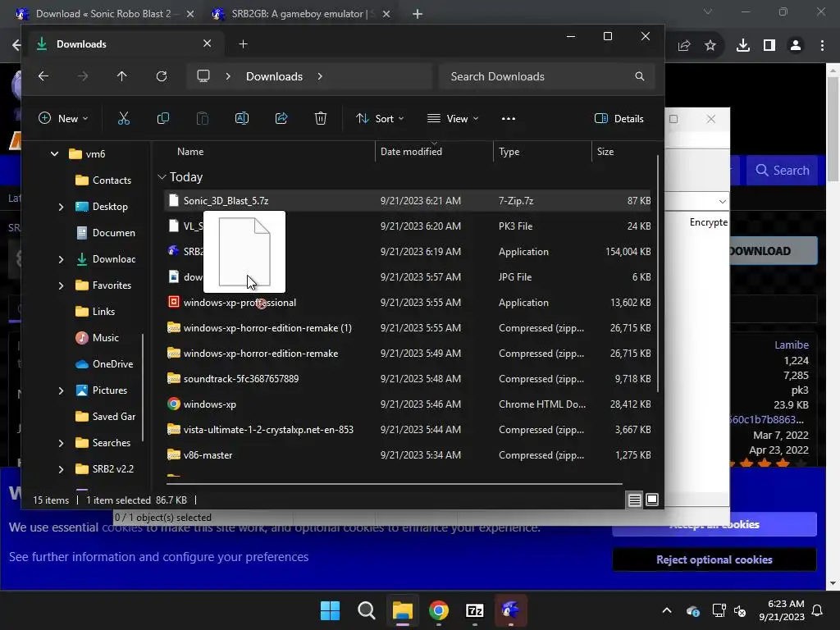Click the Rename icon in Explorer toolbar
840x630 pixels.
pos(242,118)
